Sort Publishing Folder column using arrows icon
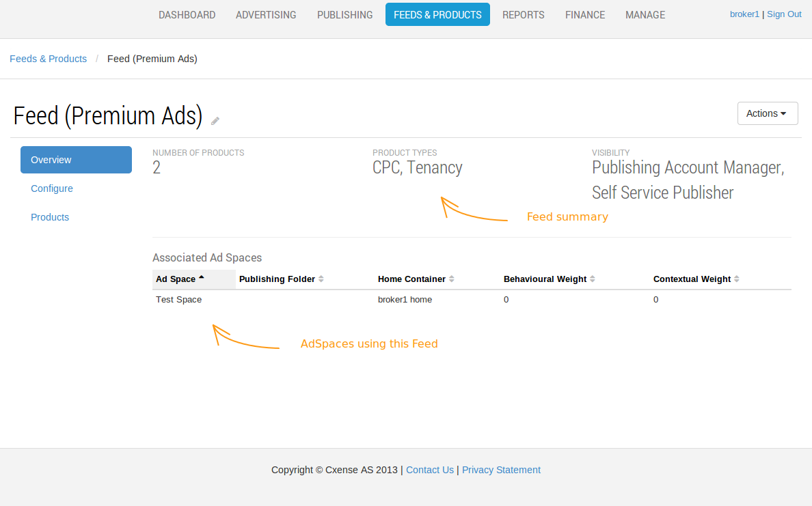 (321, 279)
